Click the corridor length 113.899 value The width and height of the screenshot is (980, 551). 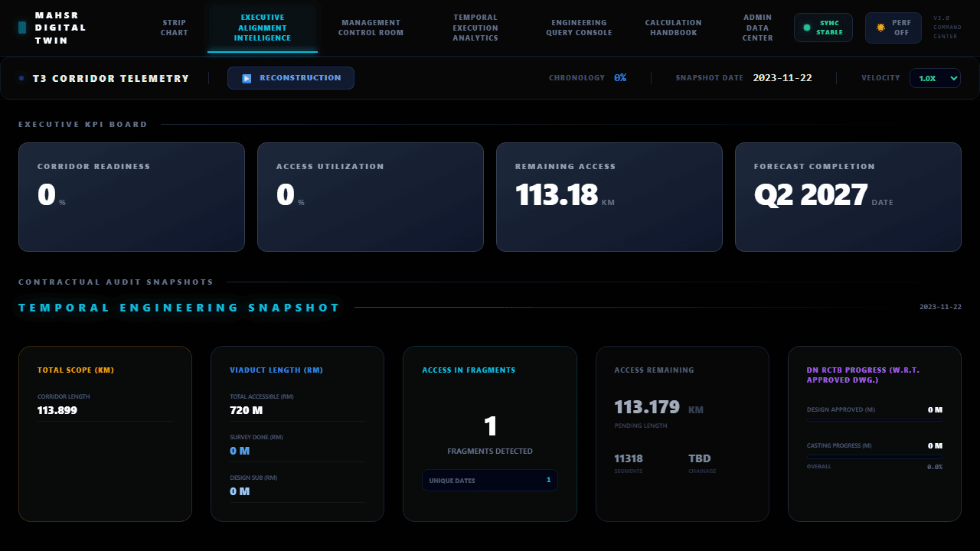point(57,410)
